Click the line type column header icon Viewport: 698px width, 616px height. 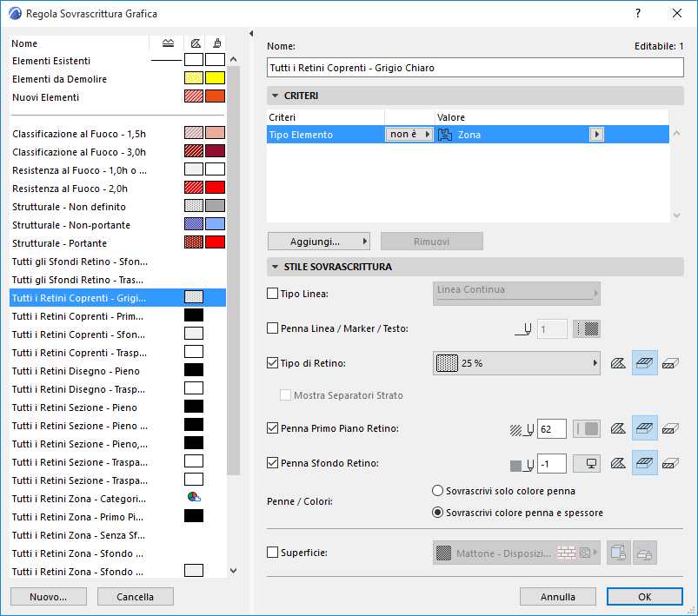click(x=168, y=43)
